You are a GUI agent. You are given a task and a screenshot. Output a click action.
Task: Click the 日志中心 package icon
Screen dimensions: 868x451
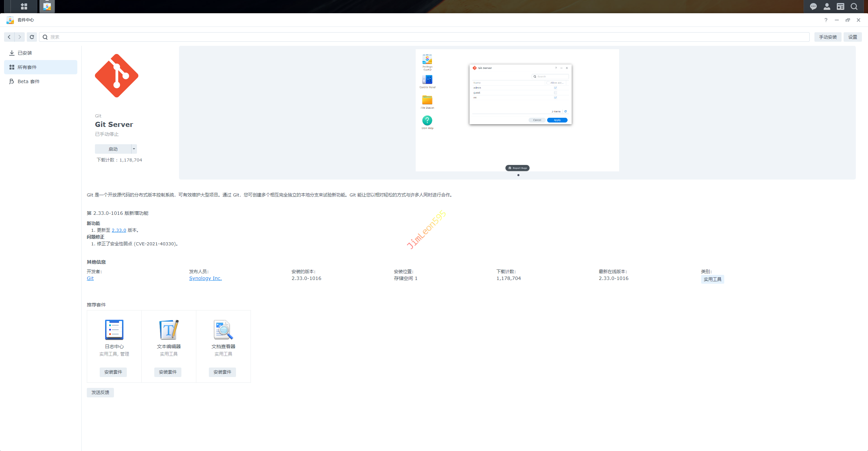[x=114, y=330]
